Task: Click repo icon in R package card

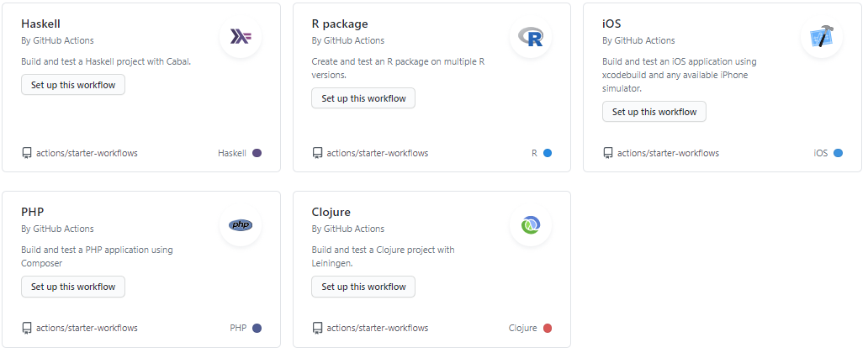Action: pos(317,153)
